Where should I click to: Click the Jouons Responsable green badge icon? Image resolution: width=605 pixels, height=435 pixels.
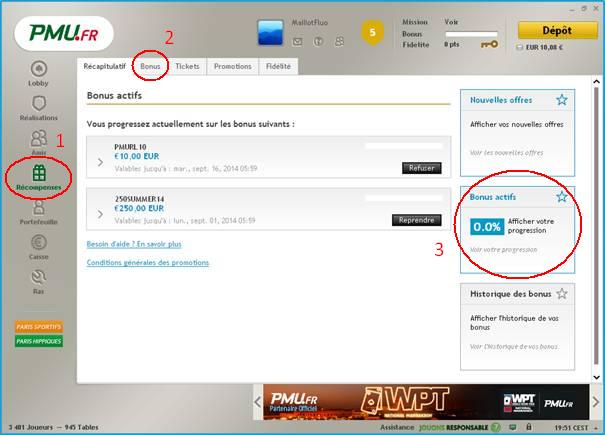coord(496,427)
